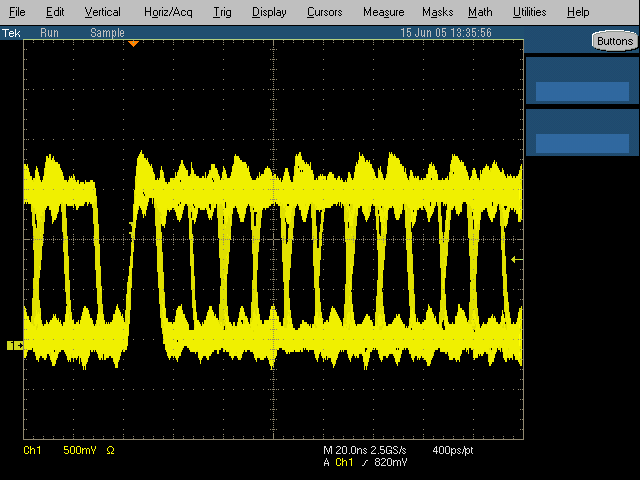Click the Run acquisition status text
This screenshot has height=480, width=640.
click(49, 33)
